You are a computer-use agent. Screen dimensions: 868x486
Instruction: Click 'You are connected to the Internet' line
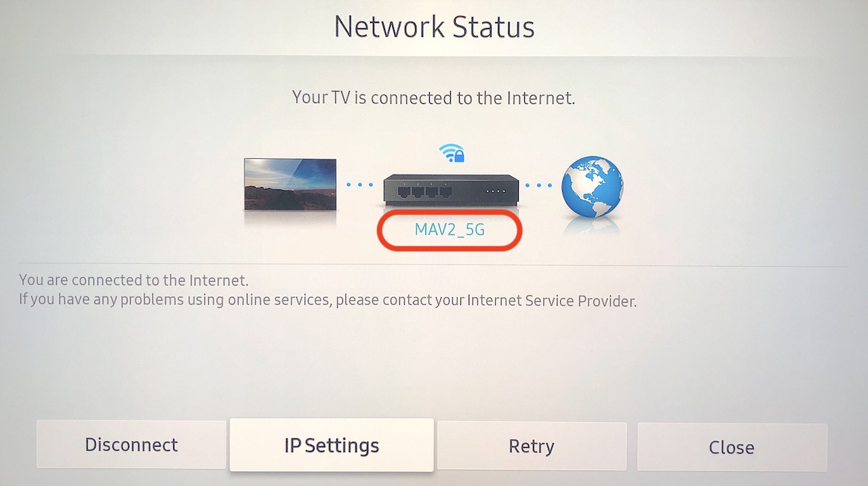pyautogui.click(x=134, y=280)
